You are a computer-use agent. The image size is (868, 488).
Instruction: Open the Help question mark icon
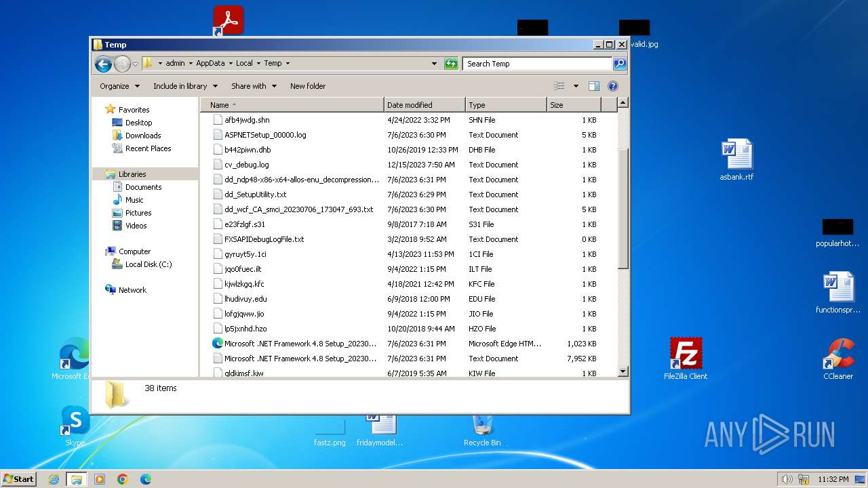[x=613, y=86]
